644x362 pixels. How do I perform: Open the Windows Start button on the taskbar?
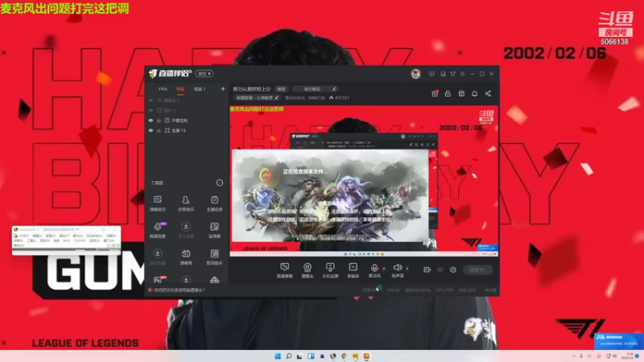coord(278,356)
